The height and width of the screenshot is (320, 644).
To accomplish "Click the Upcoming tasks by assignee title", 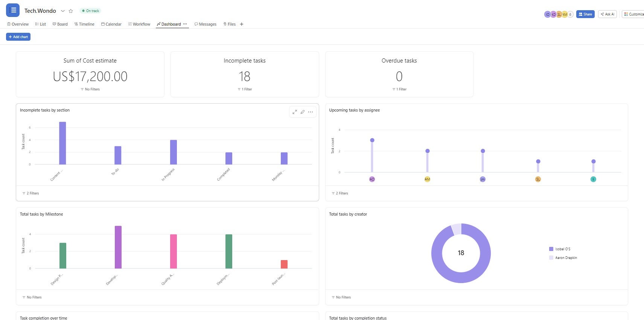I will [x=355, y=110].
